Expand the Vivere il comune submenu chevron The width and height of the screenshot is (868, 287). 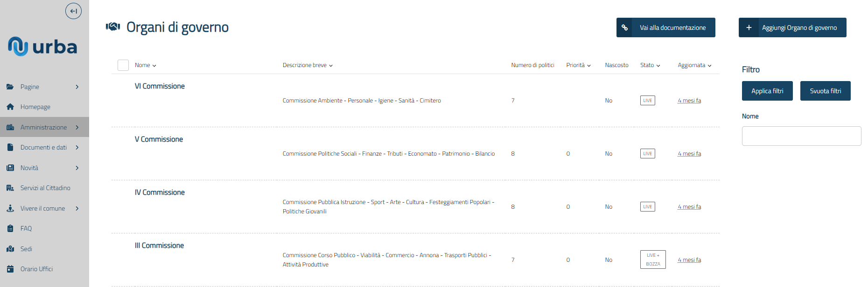point(77,209)
